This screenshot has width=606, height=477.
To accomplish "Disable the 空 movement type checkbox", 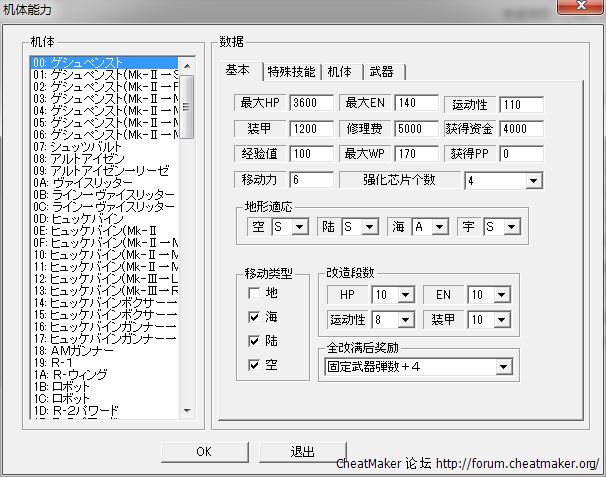I will click(257, 365).
